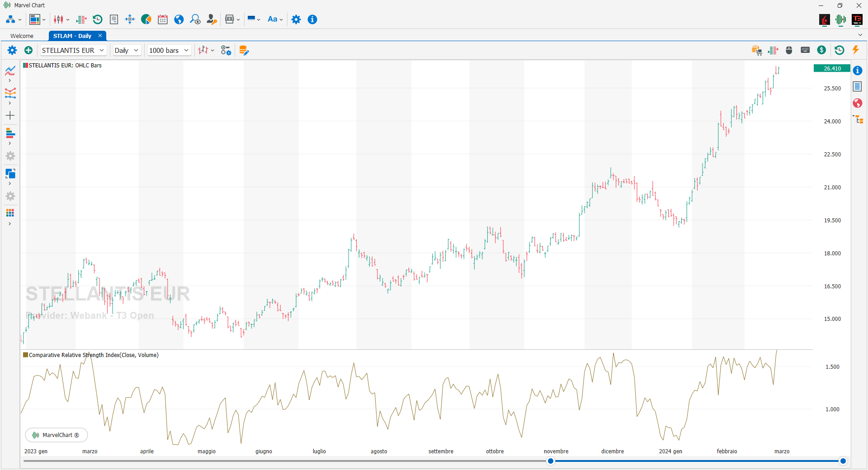Open the order book icon in main toolbar
Screen dimensions: 868x470
pos(81,19)
